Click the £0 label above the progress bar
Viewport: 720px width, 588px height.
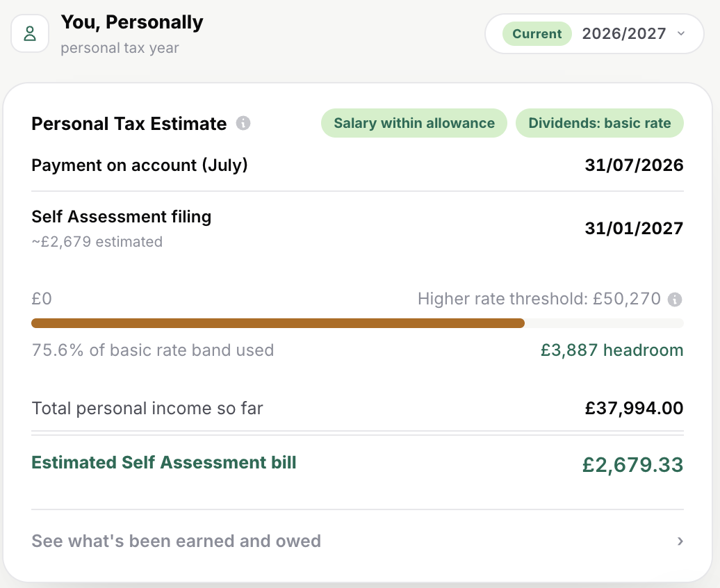(41, 299)
